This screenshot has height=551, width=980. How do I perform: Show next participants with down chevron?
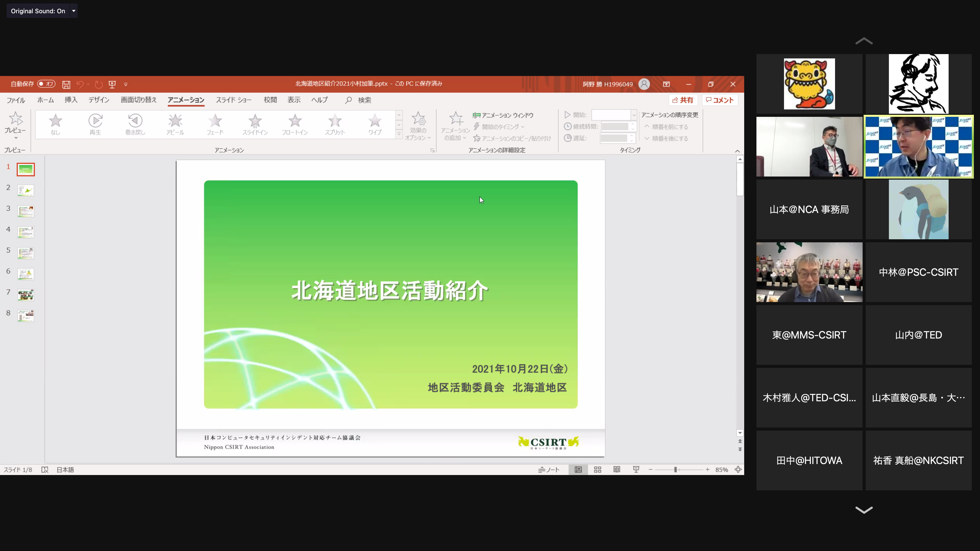coord(864,510)
